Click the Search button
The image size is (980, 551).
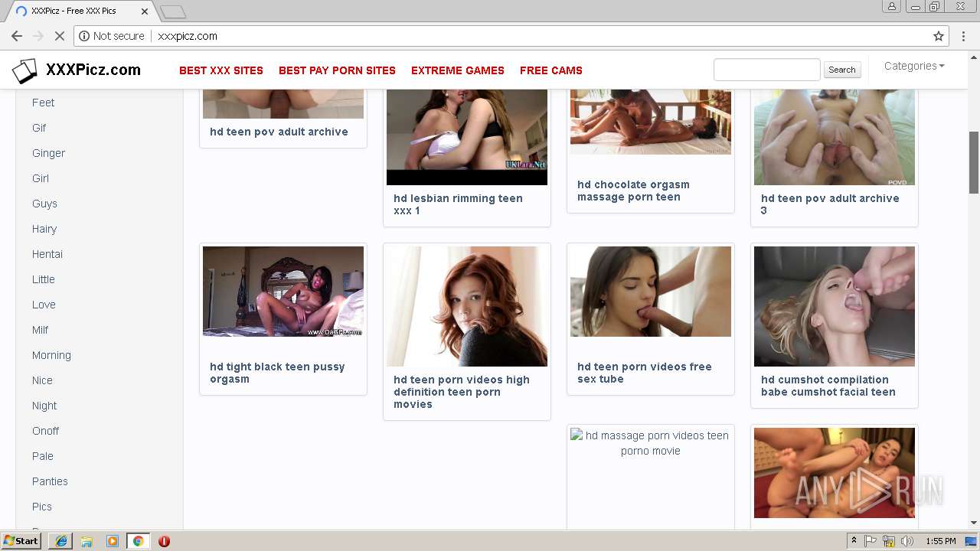[x=841, y=70]
